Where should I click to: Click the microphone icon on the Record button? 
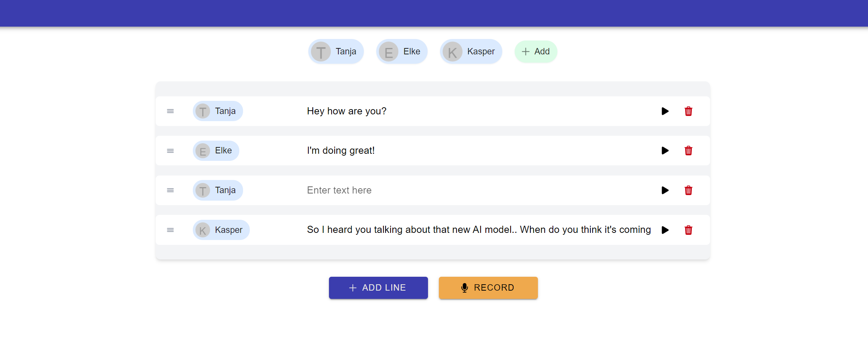pyautogui.click(x=464, y=288)
